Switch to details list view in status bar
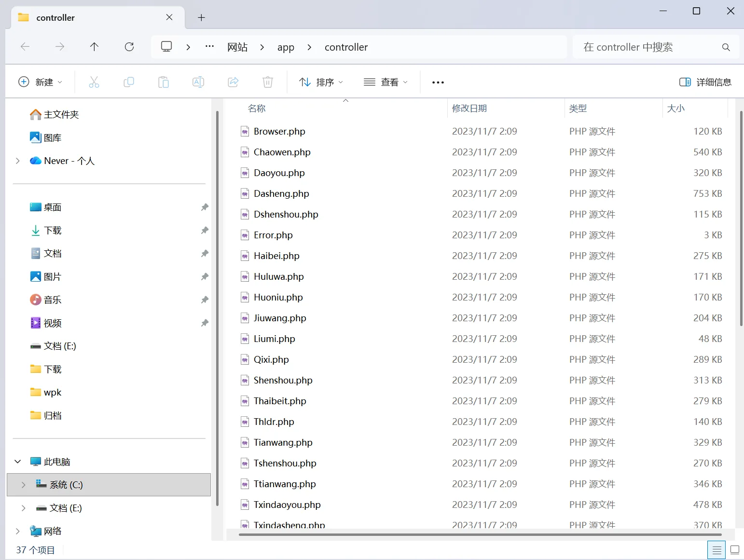Image resolution: width=744 pixels, height=560 pixels. coord(717,550)
